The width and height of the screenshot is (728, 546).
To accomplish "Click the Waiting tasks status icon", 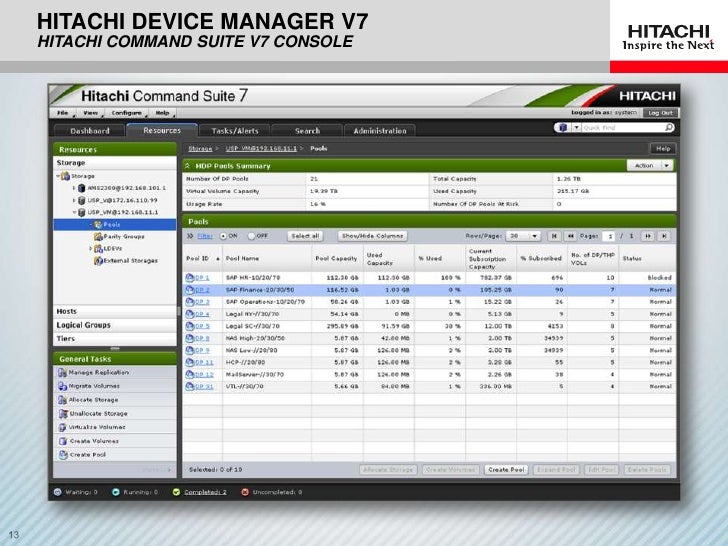I will (x=58, y=492).
